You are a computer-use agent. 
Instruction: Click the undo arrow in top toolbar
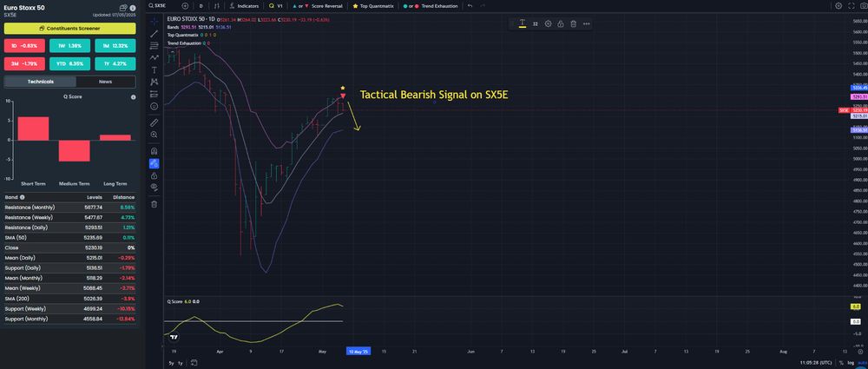point(470,5)
